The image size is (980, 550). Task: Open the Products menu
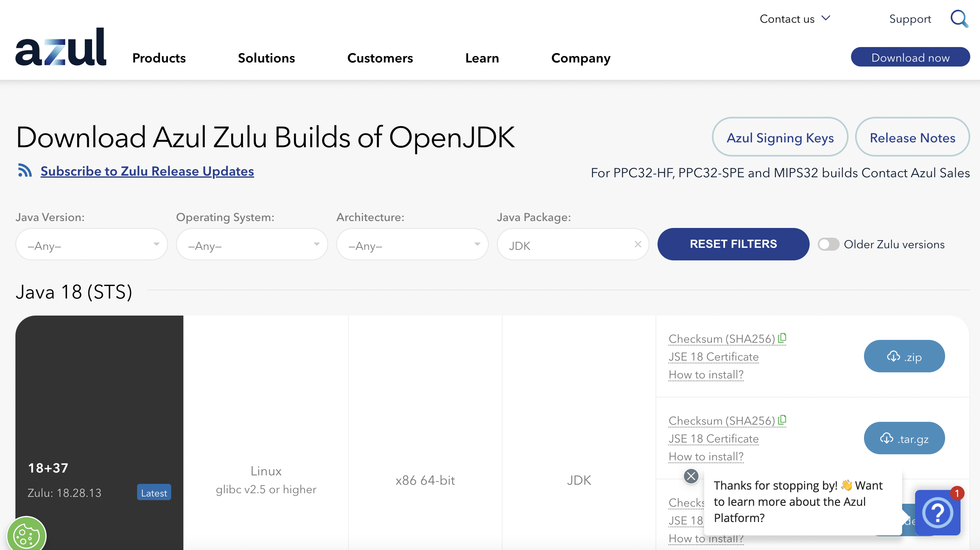pyautogui.click(x=159, y=58)
